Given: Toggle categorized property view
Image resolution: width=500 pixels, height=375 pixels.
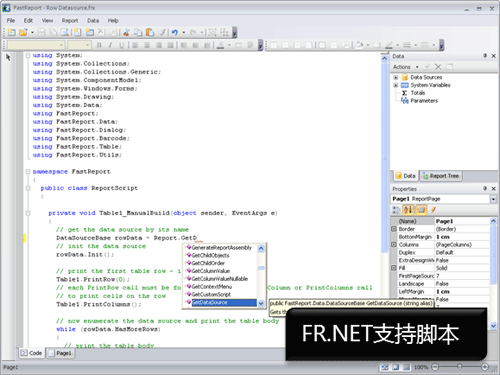Looking at the screenshot, I should click(396, 210).
